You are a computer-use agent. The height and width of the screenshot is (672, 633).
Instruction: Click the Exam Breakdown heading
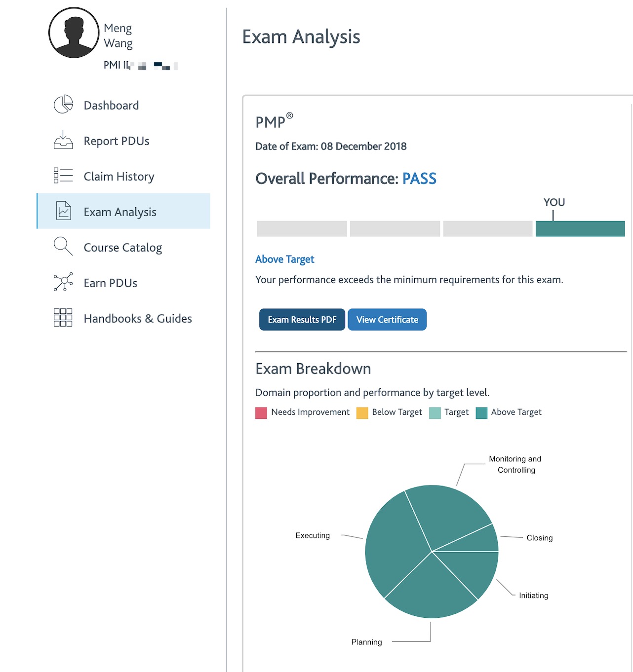click(x=313, y=369)
